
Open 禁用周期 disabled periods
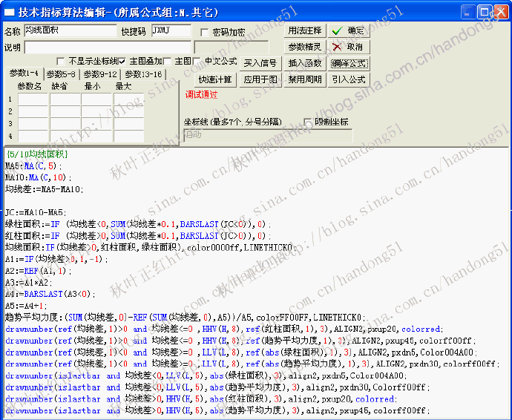point(305,79)
